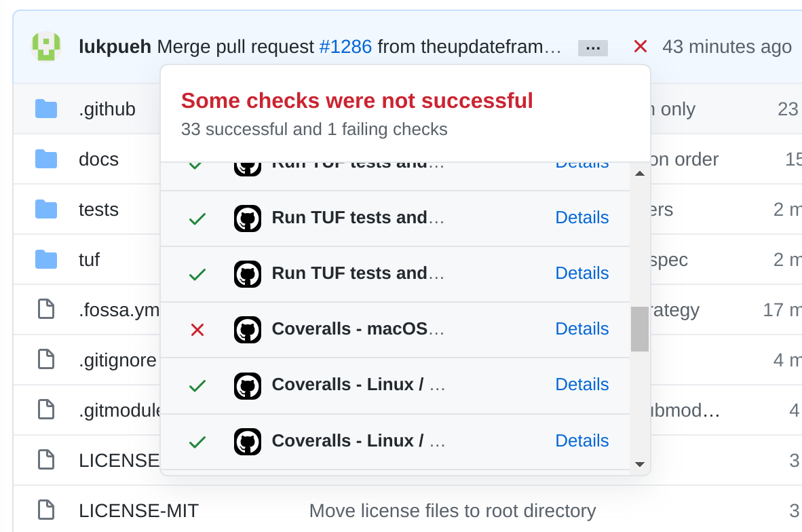The height and width of the screenshot is (532, 802).
Task: Click the LICENSE-MIT file icon
Action: pyautogui.click(x=45, y=510)
